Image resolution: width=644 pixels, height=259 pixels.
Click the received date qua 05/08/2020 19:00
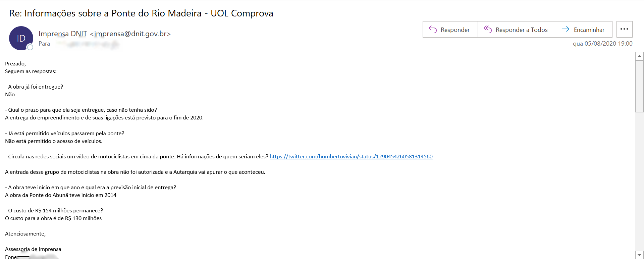coord(602,44)
